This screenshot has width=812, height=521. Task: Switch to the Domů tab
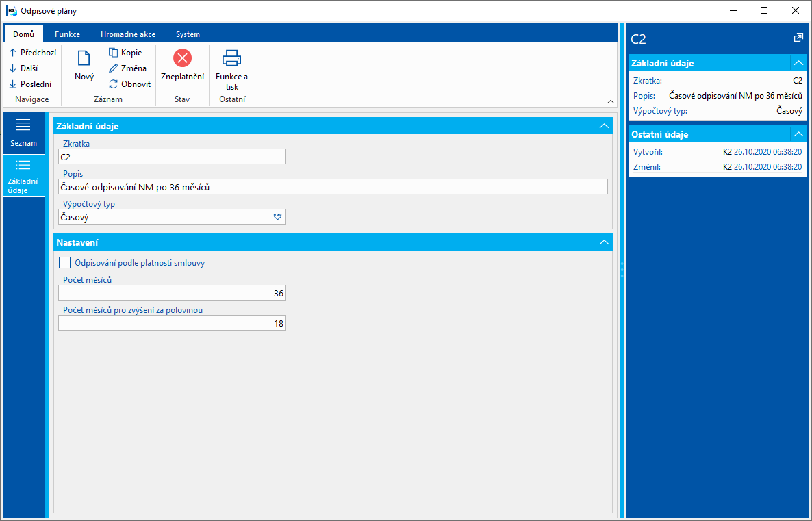[24, 34]
